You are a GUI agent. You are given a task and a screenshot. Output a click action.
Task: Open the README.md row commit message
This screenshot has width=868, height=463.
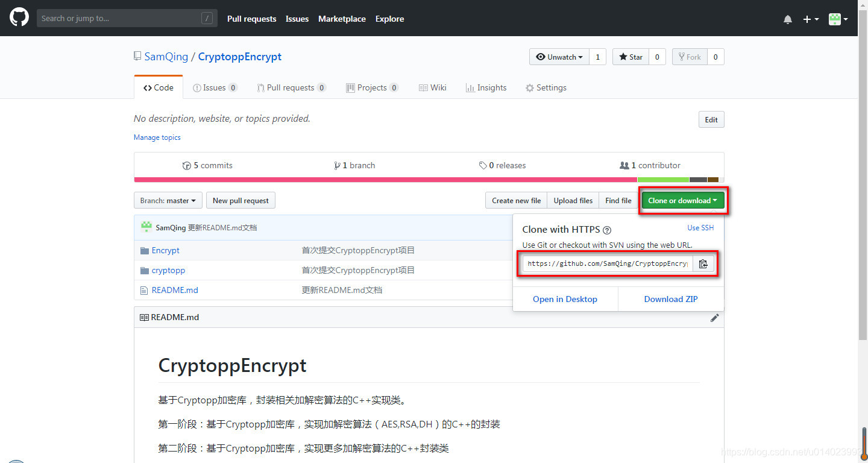(342, 290)
